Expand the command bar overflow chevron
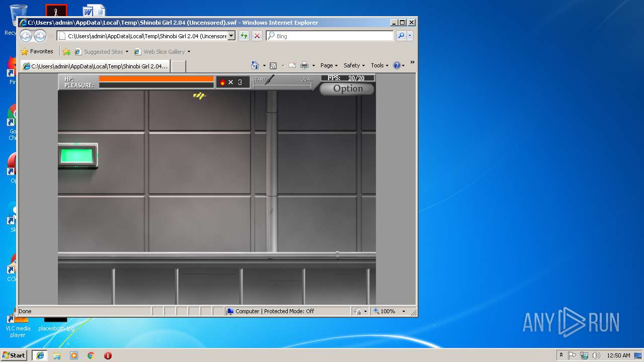644x362 pixels. 412,62
